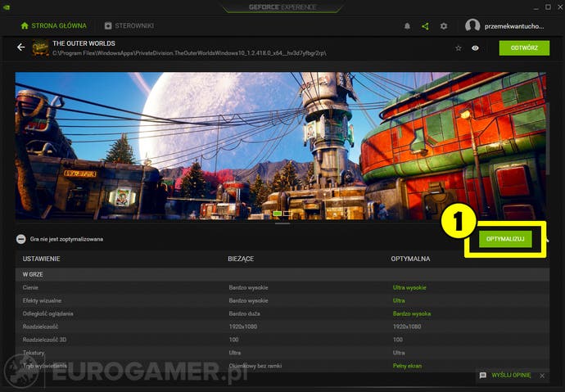
Task: Toggle game visibility eye icon
Action: coord(475,48)
